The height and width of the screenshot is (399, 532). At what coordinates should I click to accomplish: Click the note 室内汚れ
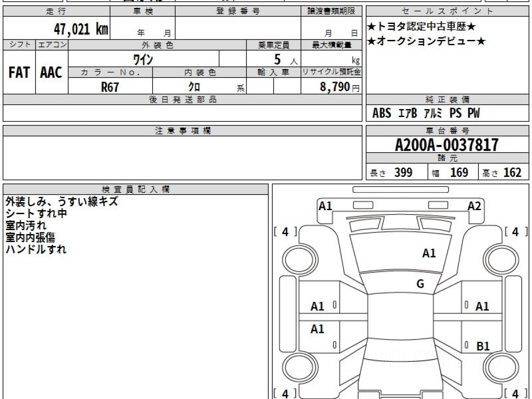(26, 225)
